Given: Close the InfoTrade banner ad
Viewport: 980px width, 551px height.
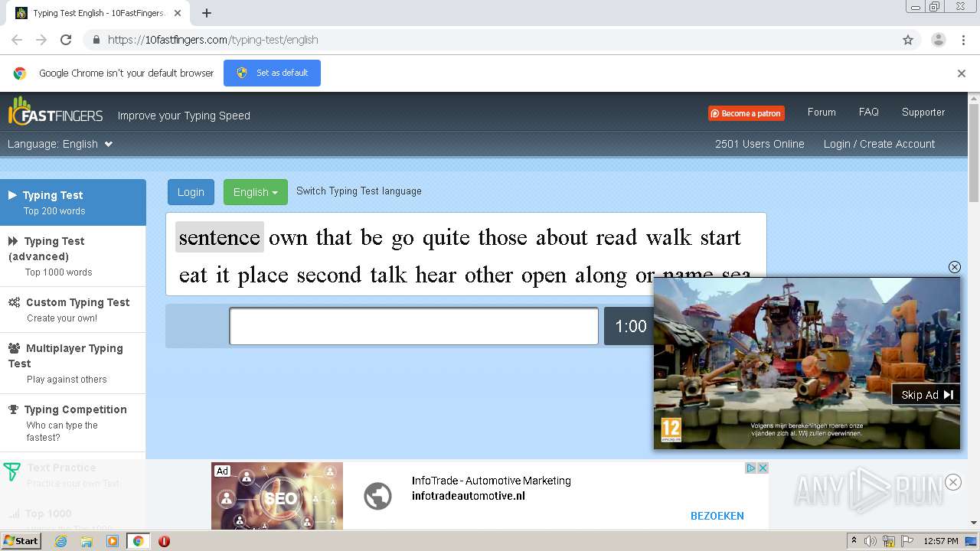Looking at the screenshot, I should click(x=763, y=468).
